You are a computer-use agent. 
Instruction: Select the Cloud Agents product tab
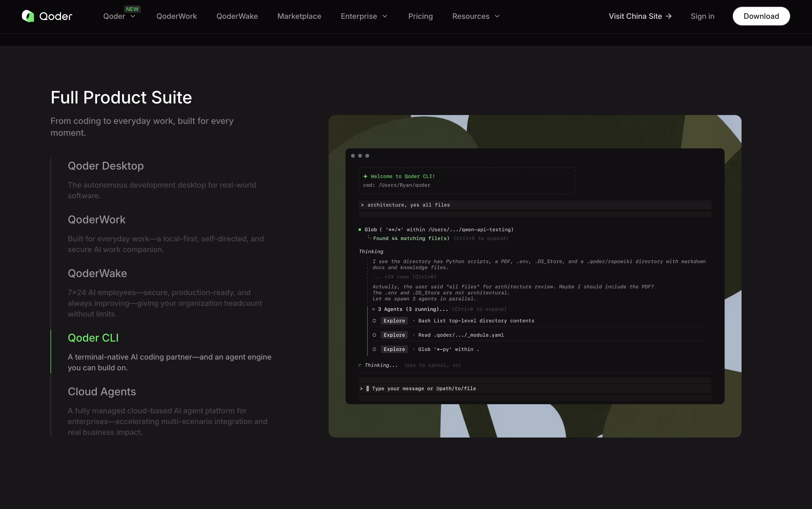click(x=102, y=392)
